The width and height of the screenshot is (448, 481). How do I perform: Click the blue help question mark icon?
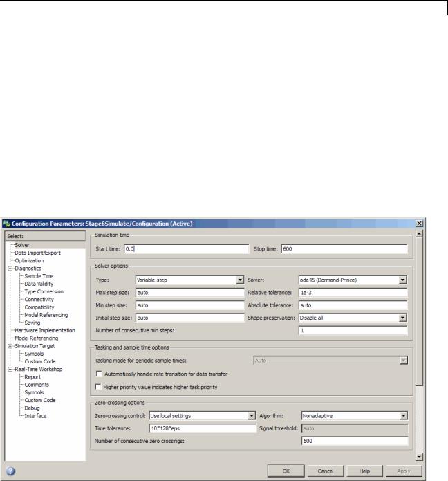(10, 471)
